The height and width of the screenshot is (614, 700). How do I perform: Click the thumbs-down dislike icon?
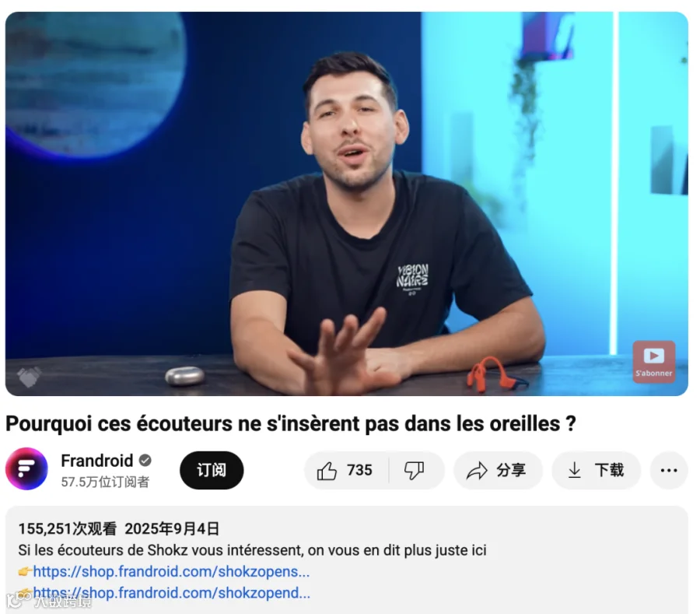coord(414,471)
